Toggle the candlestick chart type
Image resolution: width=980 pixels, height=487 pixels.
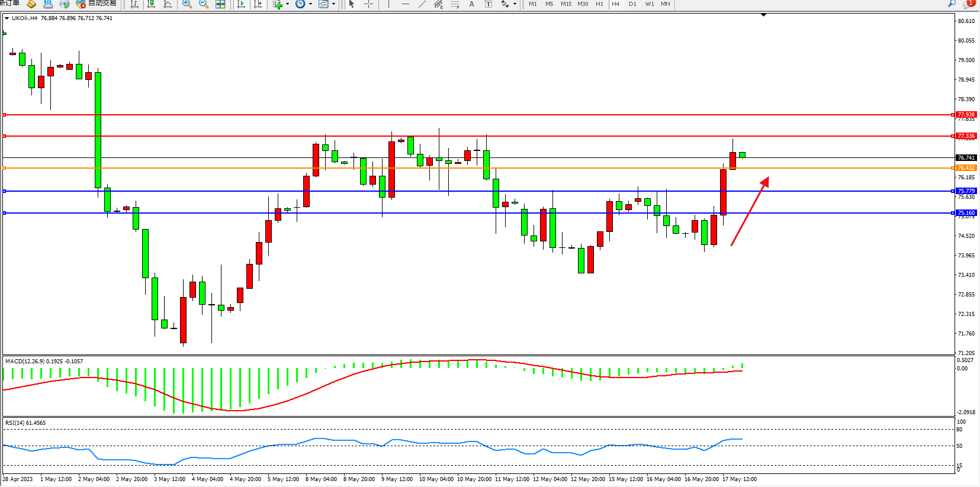(x=151, y=4)
